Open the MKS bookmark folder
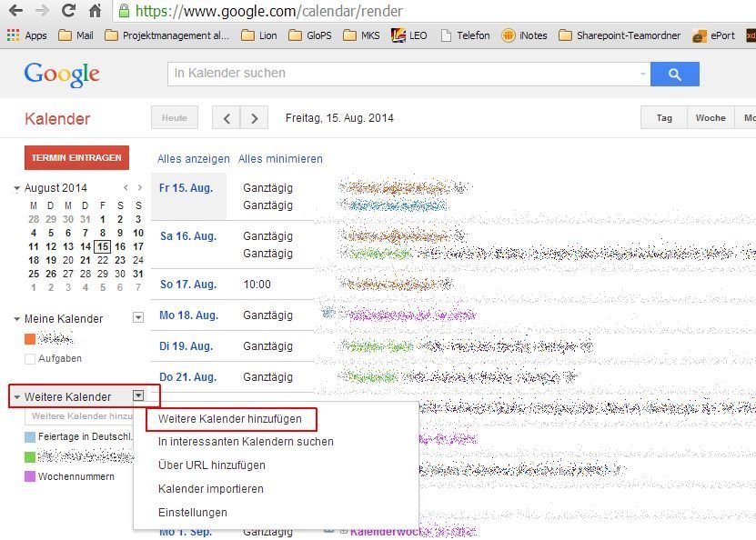The width and height of the screenshot is (756, 540). [x=361, y=35]
